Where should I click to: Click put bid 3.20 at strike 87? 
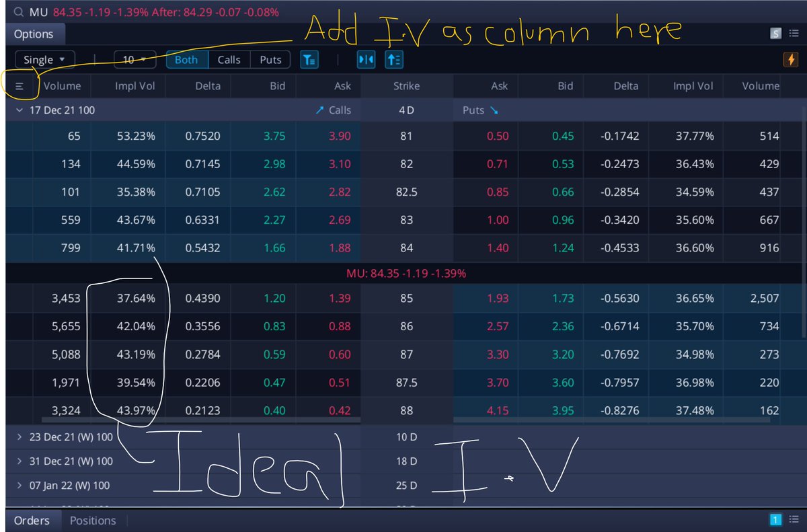point(563,354)
